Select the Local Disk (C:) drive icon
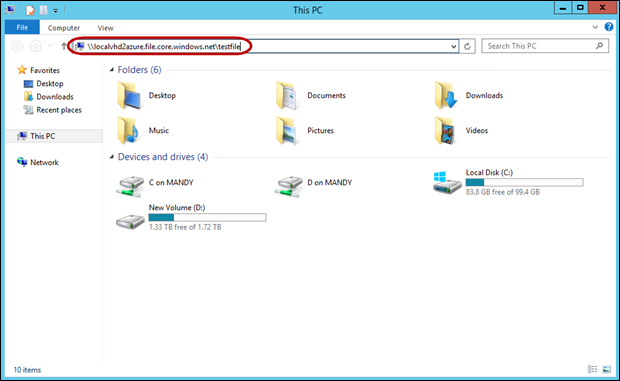 [447, 183]
